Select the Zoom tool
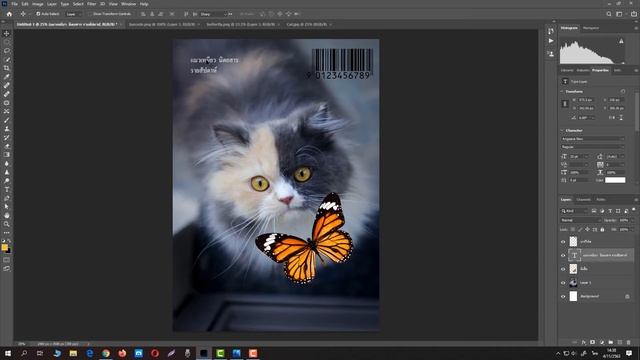Viewport: 640px width, 360px height. [x=7, y=224]
